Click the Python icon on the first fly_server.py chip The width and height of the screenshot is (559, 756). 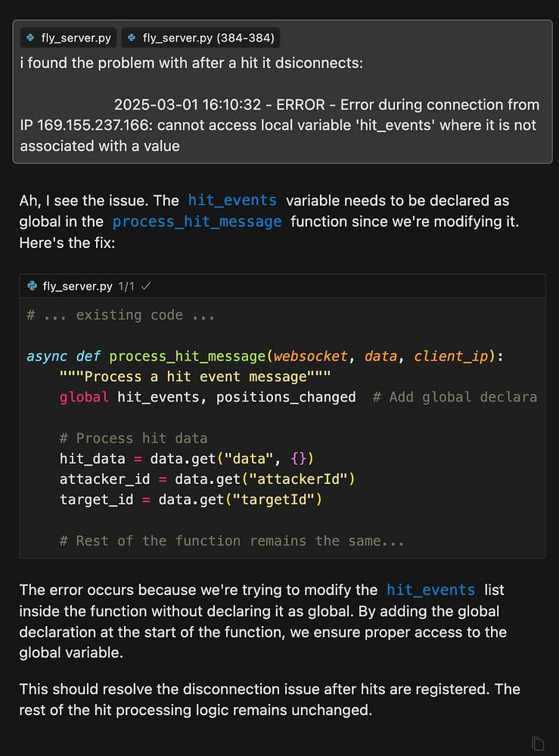click(x=30, y=38)
